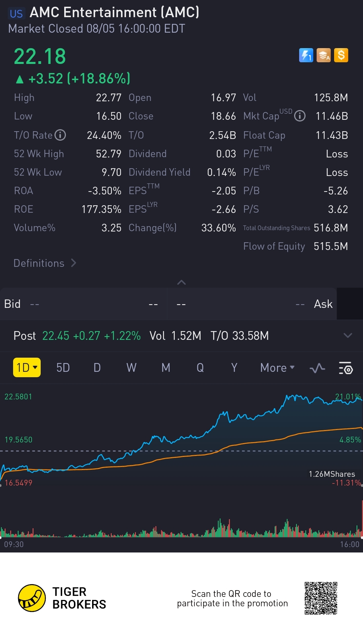Switch to the D daily chart tab
Image resolution: width=363 pixels, height=644 pixels.
pos(97,368)
